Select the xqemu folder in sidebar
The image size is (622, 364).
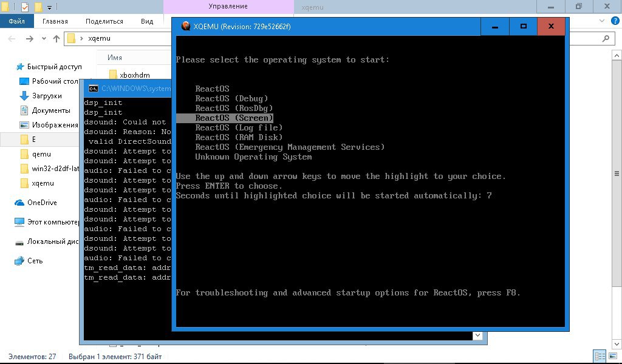click(37, 183)
